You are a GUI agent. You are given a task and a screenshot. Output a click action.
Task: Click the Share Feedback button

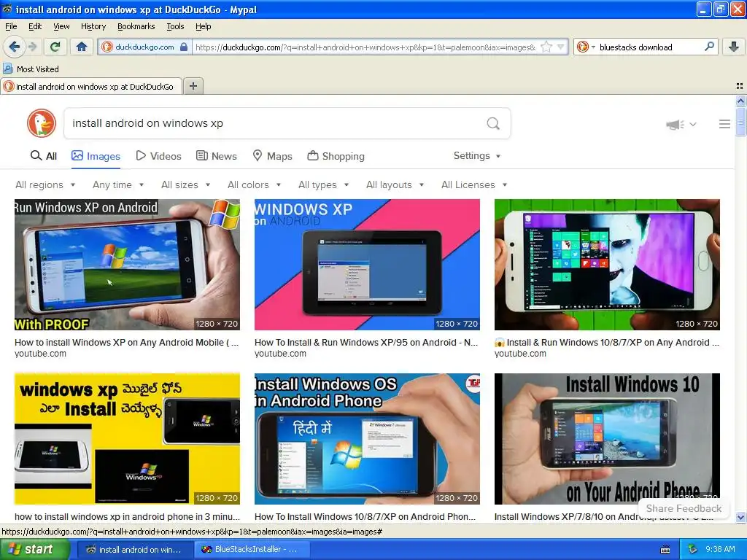click(684, 508)
